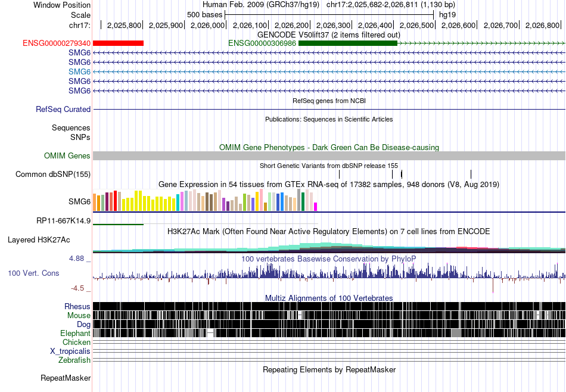
Task: Click the GENCODE V50lift37 track title
Action: [329, 35]
